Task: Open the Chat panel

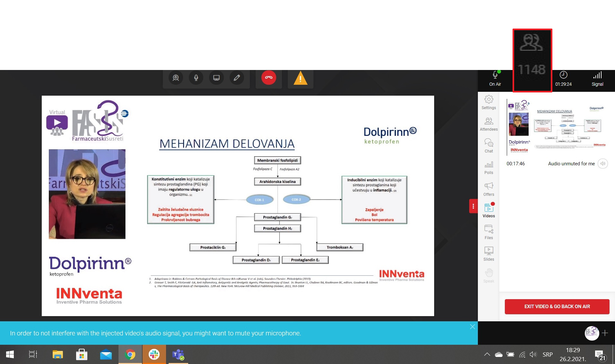Action: tap(488, 146)
